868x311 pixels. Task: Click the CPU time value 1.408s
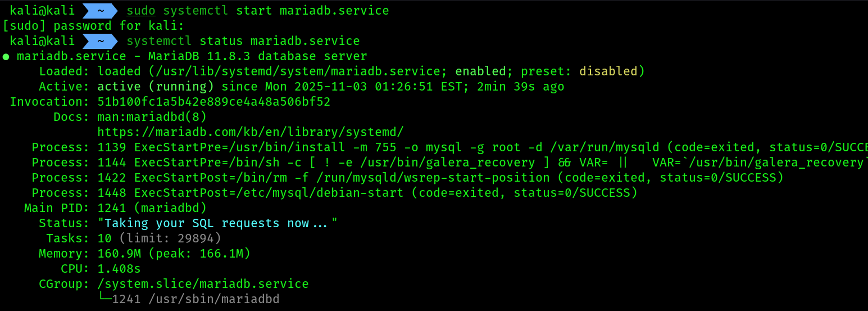coord(119,269)
